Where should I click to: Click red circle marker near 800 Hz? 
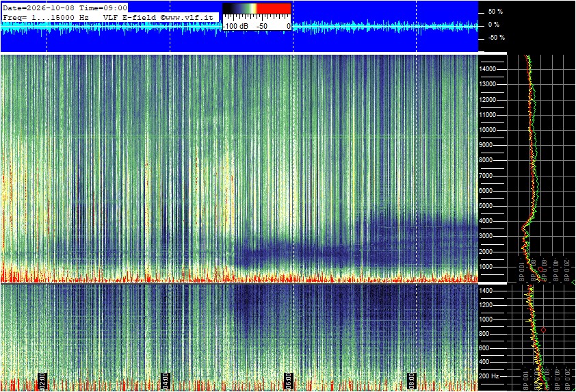point(544,330)
